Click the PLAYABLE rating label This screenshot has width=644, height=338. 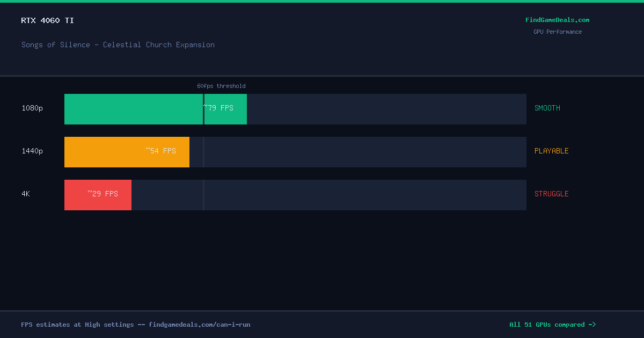pos(551,151)
